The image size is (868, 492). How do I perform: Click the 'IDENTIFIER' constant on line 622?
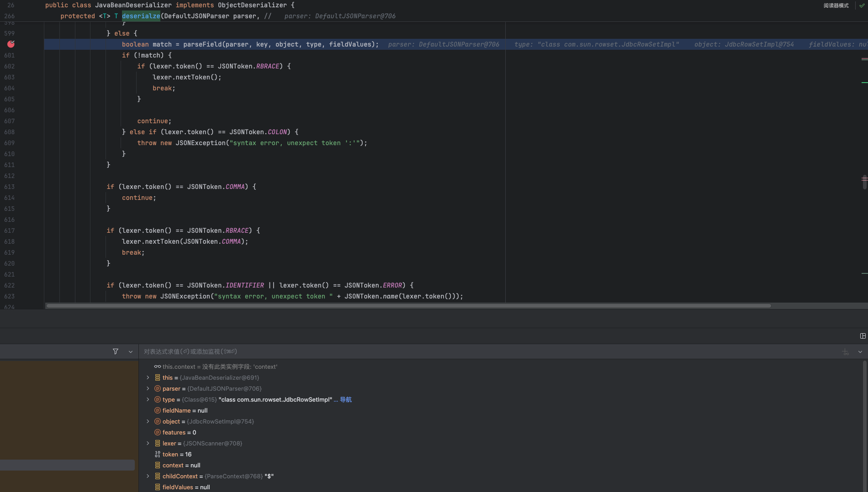(x=245, y=285)
